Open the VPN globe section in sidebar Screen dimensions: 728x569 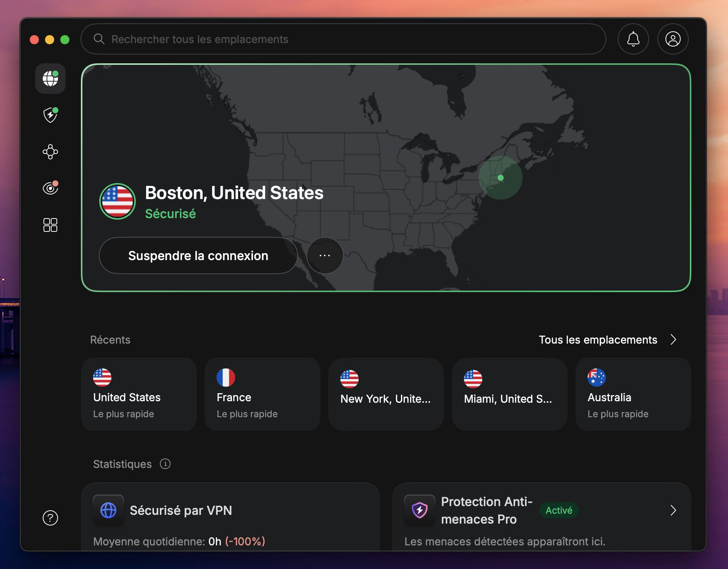pyautogui.click(x=50, y=79)
